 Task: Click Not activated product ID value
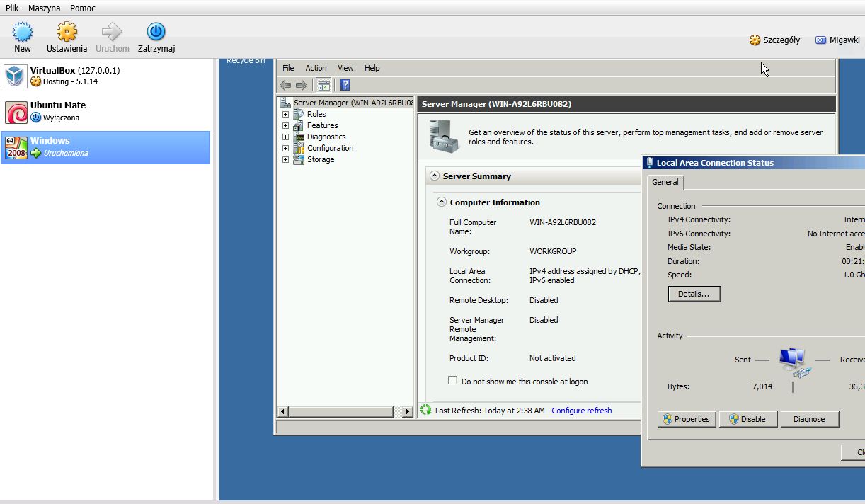(x=553, y=358)
